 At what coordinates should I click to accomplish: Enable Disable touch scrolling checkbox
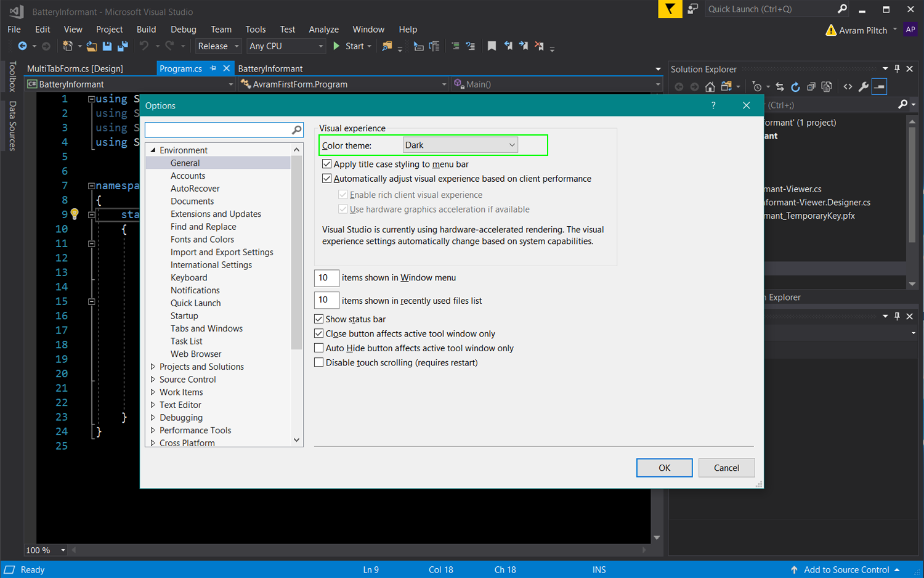319,362
